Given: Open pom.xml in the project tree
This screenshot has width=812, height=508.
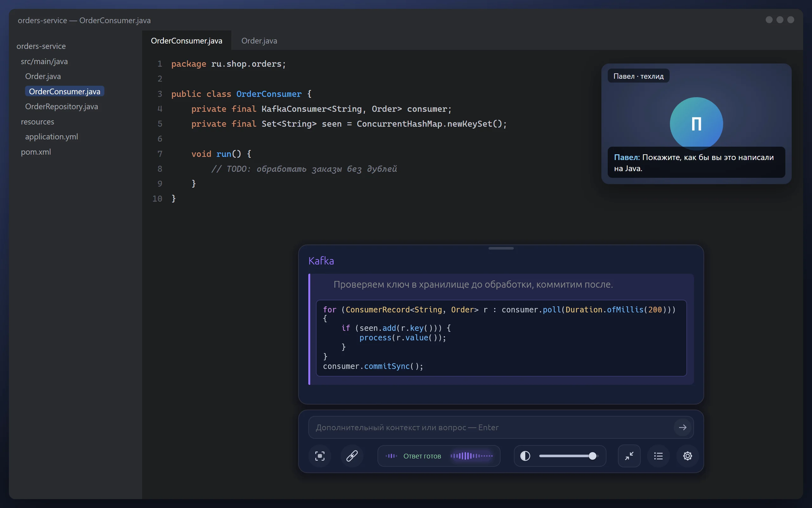Looking at the screenshot, I should (x=36, y=152).
